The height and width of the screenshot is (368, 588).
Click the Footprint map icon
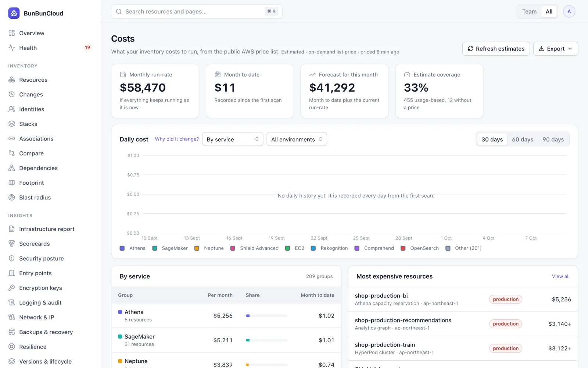coord(12,183)
